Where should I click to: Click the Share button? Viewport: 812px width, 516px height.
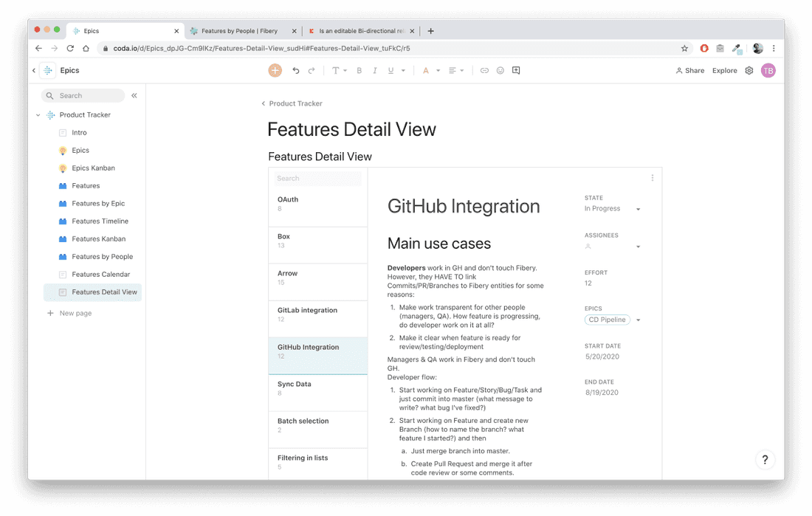(689, 71)
